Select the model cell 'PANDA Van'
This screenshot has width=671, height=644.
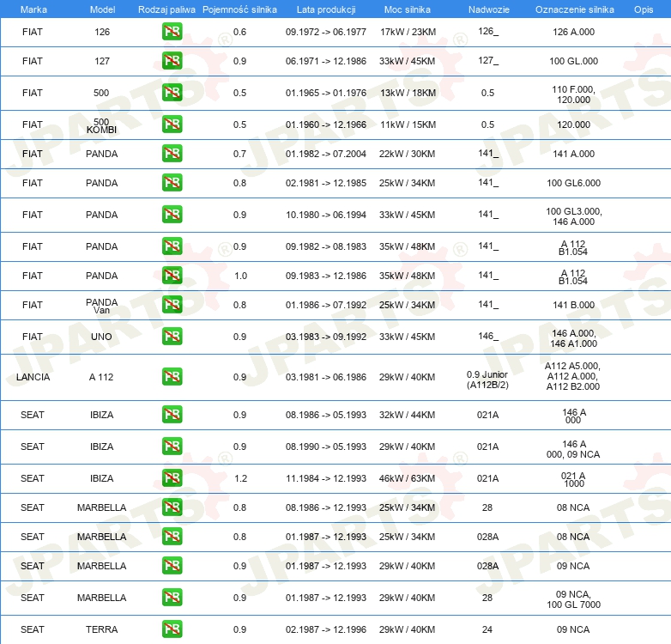(x=101, y=306)
